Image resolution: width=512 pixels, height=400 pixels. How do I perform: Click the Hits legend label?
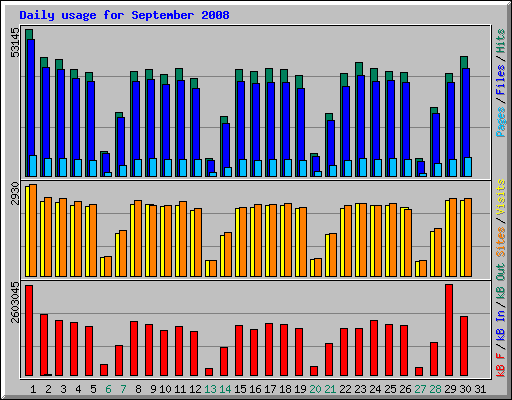500,41
